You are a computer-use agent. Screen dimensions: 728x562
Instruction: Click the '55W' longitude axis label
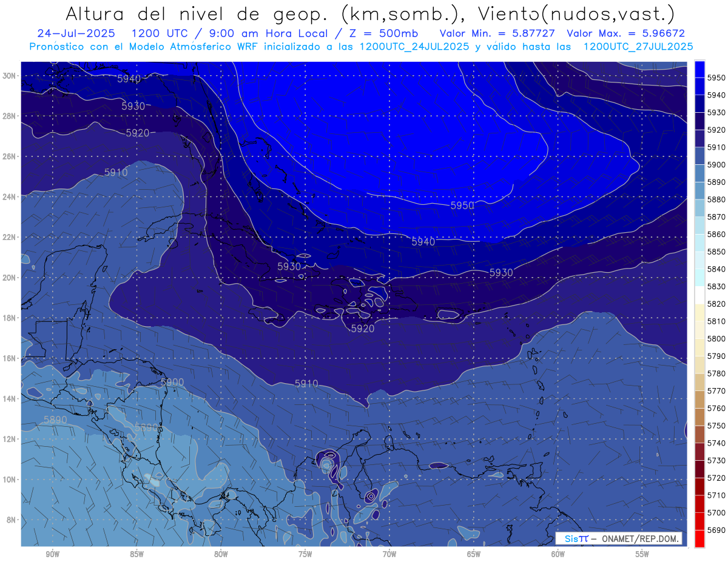pyautogui.click(x=642, y=554)
